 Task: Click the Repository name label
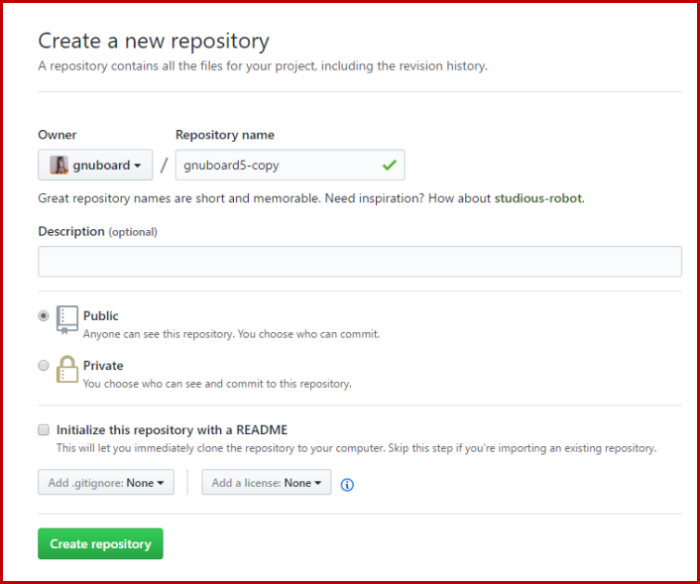click(225, 135)
